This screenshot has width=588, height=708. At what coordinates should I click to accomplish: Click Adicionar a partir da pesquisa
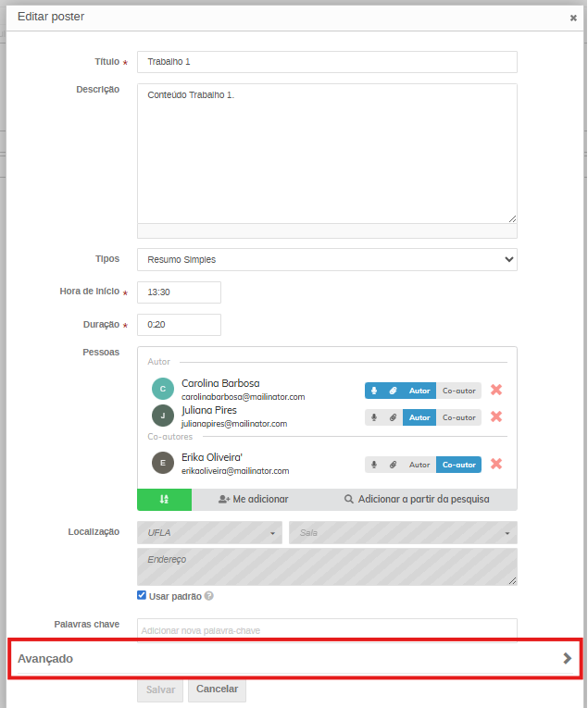tap(417, 499)
